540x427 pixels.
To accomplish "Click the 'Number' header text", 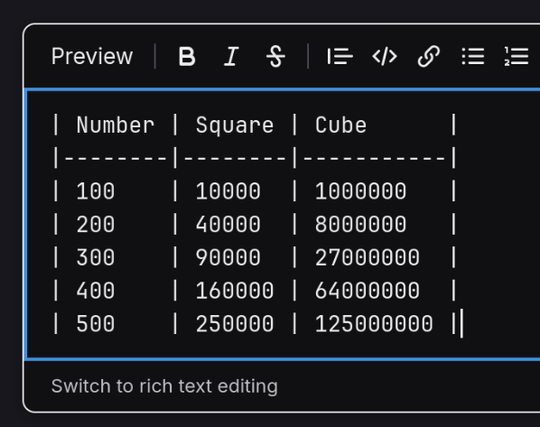I will pos(115,125).
